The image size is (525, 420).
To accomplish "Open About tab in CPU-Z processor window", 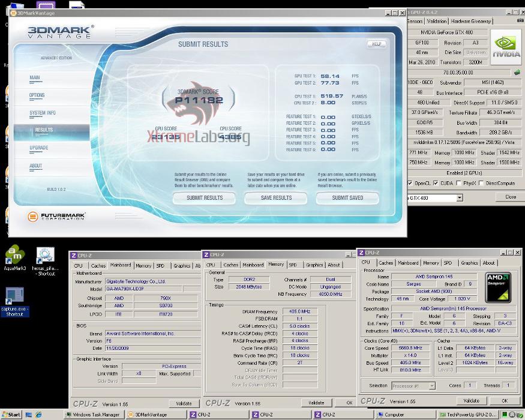I will [x=488, y=263].
